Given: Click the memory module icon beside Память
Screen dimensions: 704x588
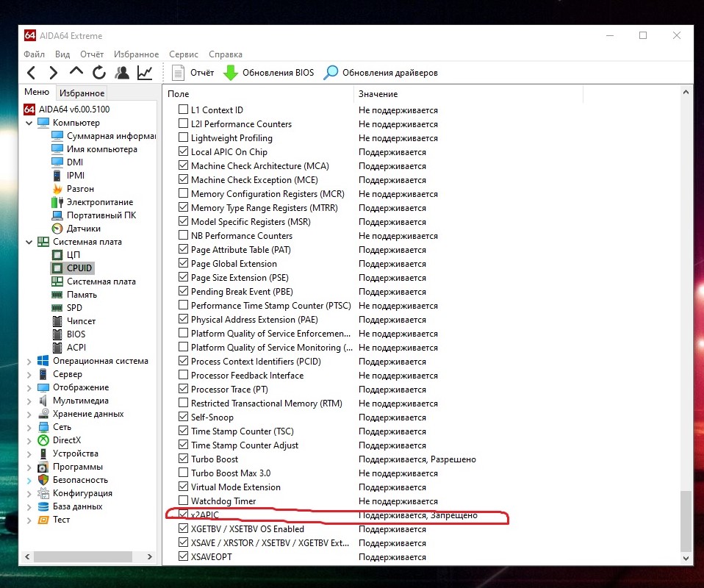Looking at the screenshot, I should [x=57, y=295].
